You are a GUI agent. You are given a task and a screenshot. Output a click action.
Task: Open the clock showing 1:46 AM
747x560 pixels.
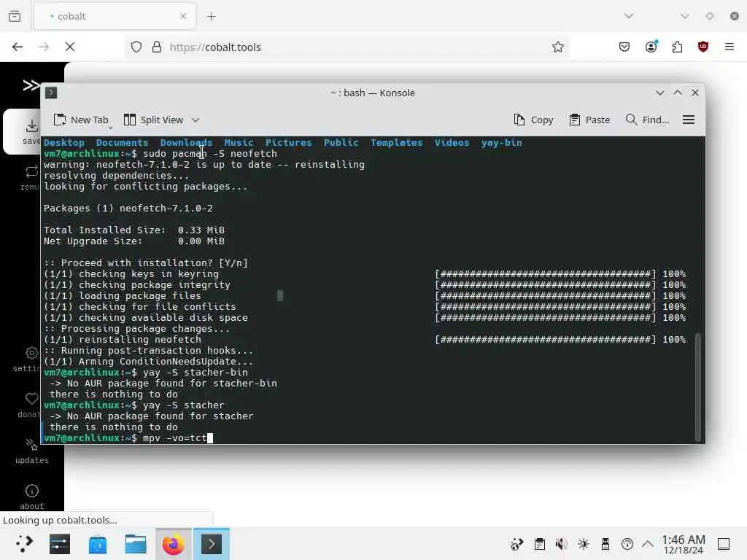(x=684, y=544)
